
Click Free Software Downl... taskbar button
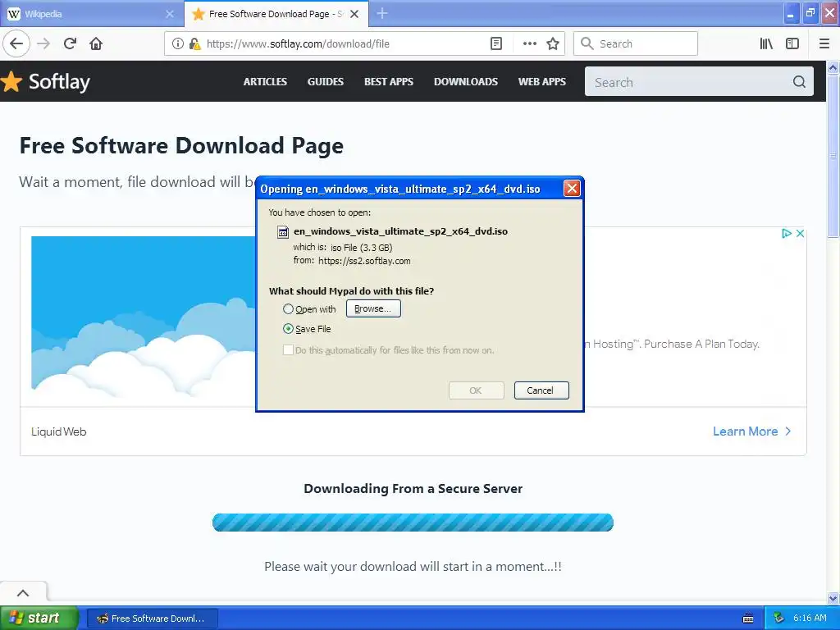pos(152,619)
